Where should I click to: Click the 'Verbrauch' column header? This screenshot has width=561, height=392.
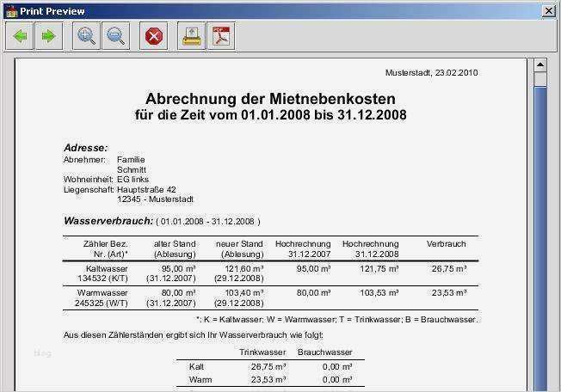click(x=447, y=244)
